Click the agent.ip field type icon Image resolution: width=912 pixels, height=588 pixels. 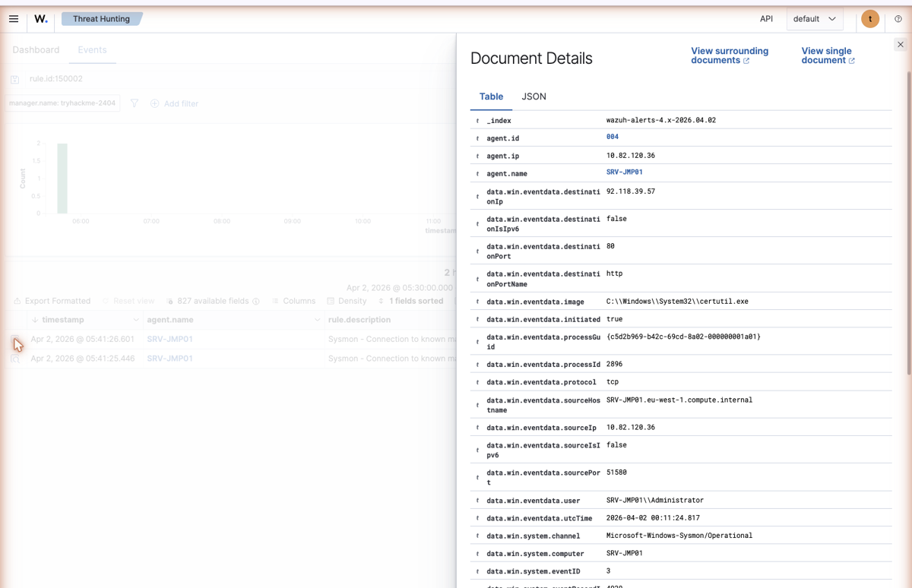pyautogui.click(x=478, y=156)
